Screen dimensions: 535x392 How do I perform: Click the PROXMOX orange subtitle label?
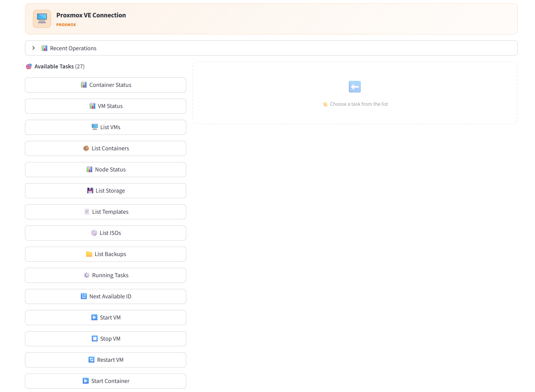[x=66, y=25]
